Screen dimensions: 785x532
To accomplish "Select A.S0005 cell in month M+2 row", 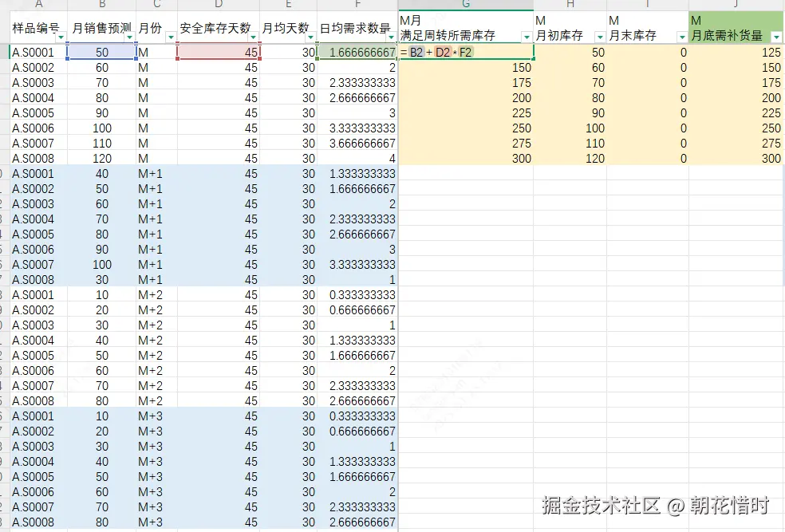I will [38, 356].
